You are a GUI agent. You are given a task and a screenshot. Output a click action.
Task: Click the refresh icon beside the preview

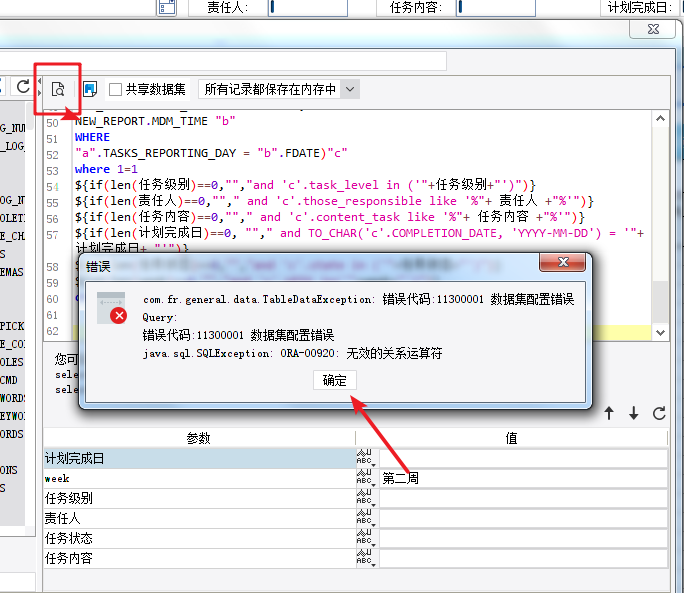(x=23, y=87)
